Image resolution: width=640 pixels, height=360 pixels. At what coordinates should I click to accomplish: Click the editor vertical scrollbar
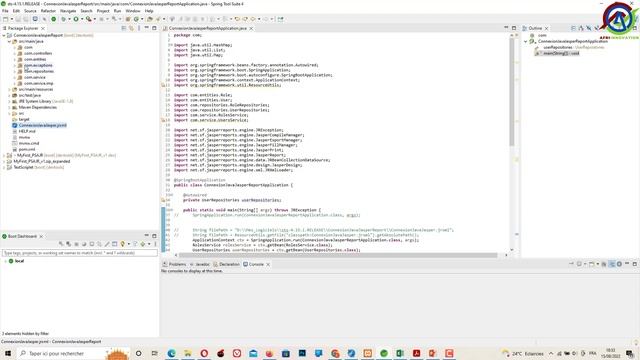click(x=512, y=92)
